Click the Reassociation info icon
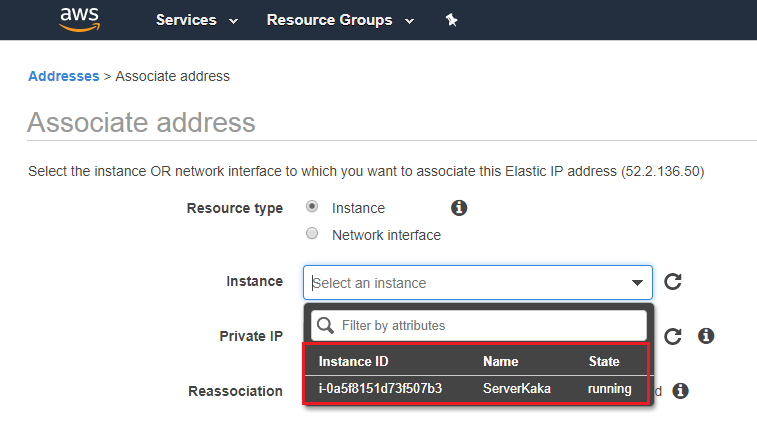This screenshot has width=757, height=427. point(681,391)
